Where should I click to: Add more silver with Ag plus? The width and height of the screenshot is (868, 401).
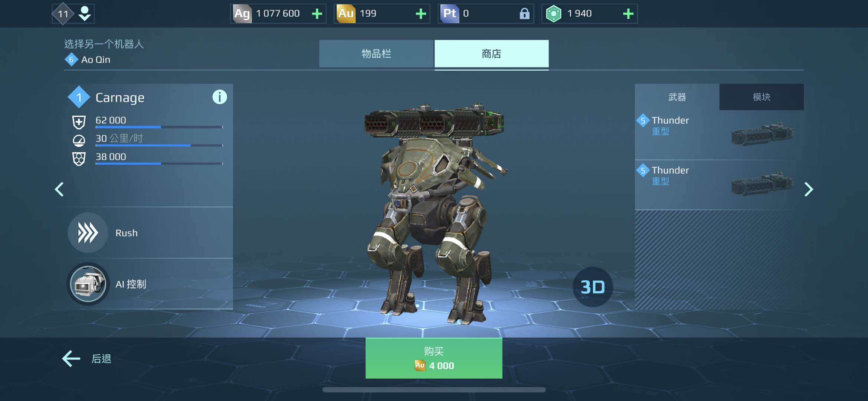point(317,14)
